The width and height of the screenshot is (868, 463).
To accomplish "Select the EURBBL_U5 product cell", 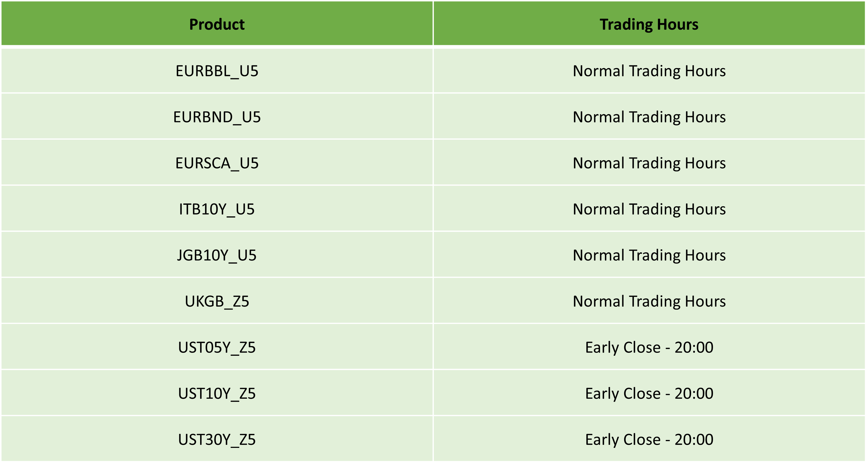I will click(x=217, y=71).
